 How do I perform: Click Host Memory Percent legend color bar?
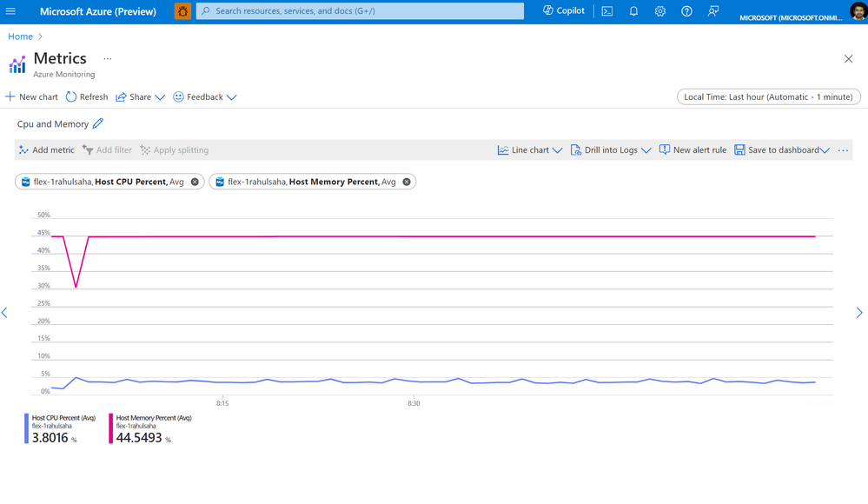coord(110,428)
